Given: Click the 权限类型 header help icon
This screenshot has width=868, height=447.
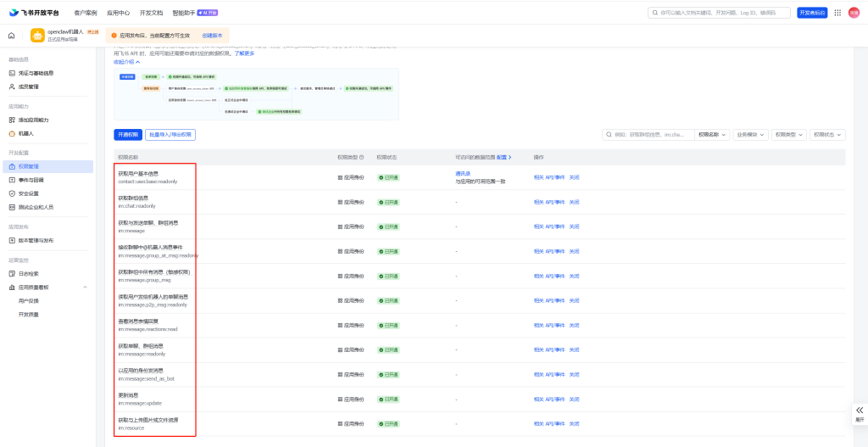Looking at the screenshot, I should pos(361,157).
